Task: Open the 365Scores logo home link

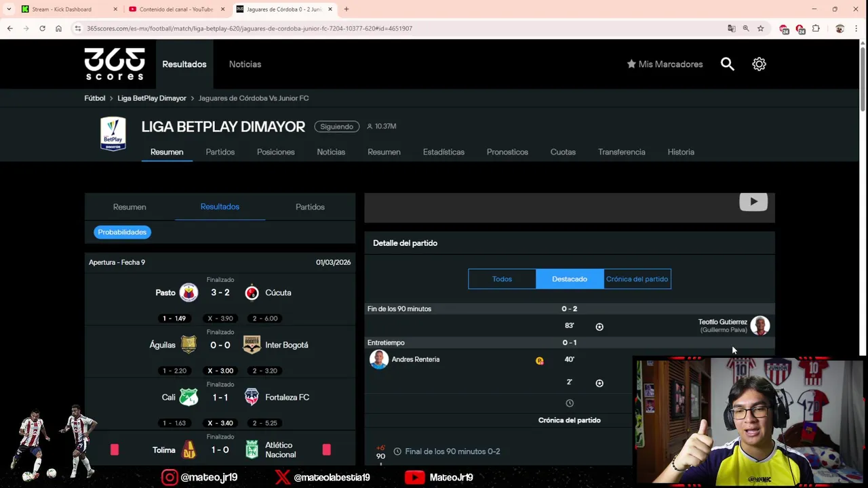Action: point(115,64)
